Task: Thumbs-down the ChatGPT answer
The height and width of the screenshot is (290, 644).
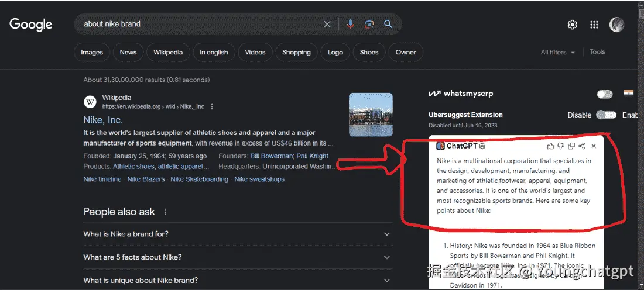Action: tap(561, 146)
